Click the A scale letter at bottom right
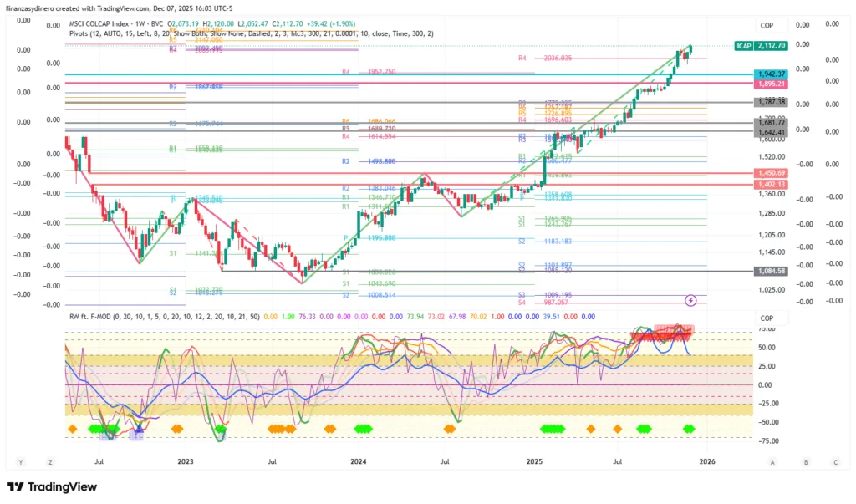This screenshot has width=856, height=504. [x=772, y=461]
